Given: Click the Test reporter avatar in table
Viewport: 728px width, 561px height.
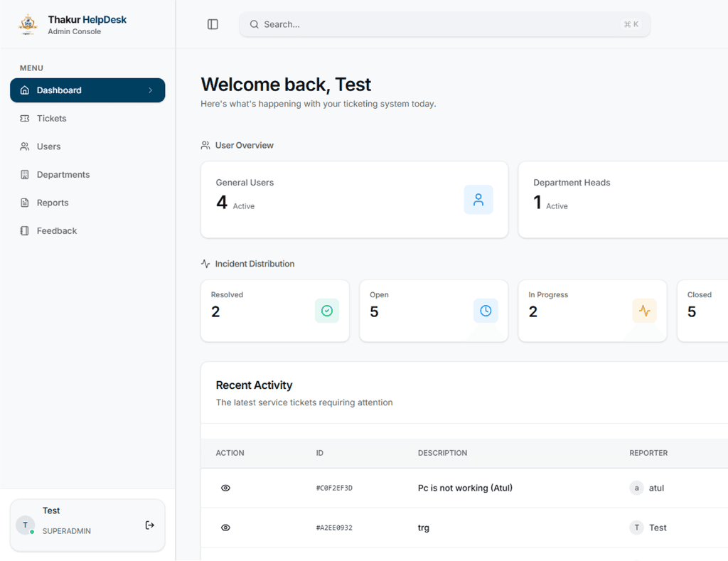Looking at the screenshot, I should [636, 528].
